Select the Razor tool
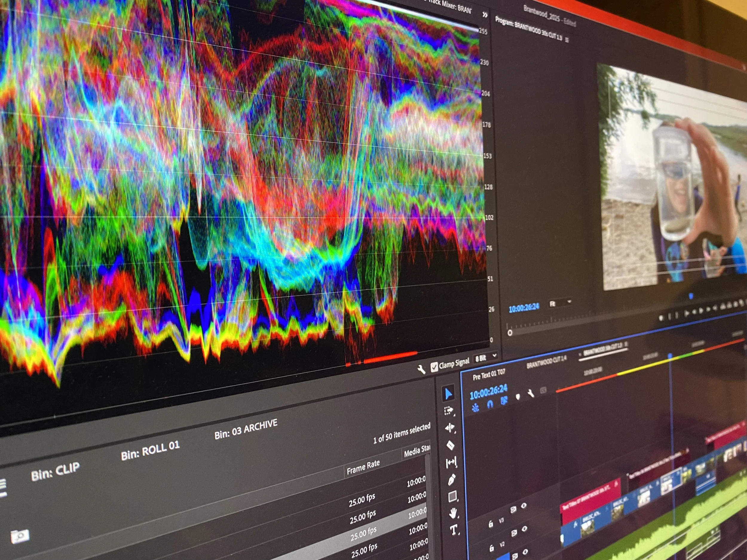The width and height of the screenshot is (747, 560). pyautogui.click(x=451, y=445)
